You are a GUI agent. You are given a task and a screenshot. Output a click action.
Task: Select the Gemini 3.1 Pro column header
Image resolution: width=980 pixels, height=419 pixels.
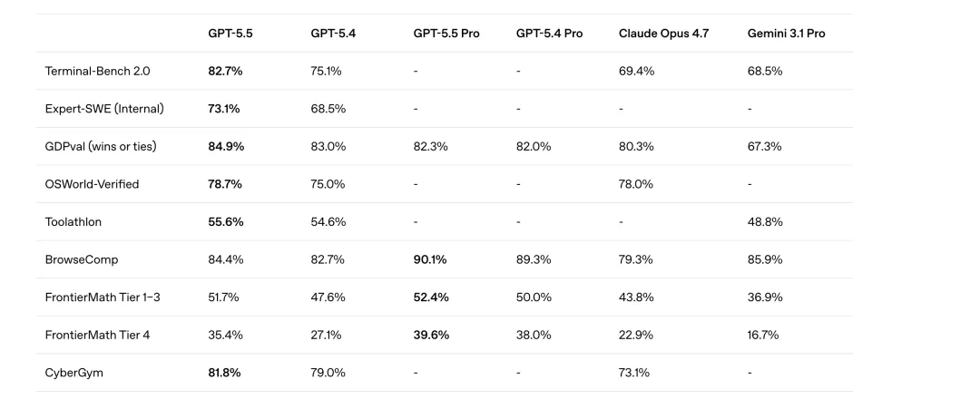coord(786,34)
